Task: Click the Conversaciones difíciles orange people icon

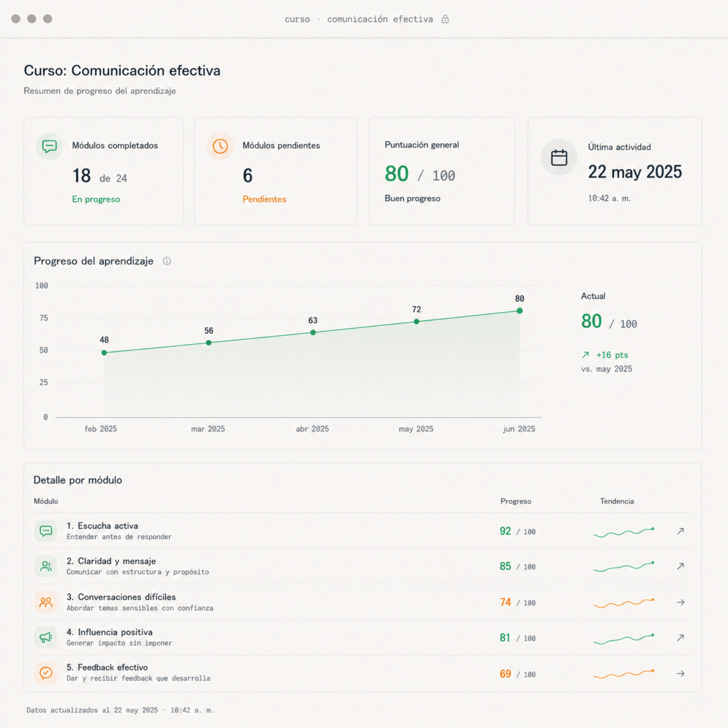Action: pyautogui.click(x=46, y=602)
